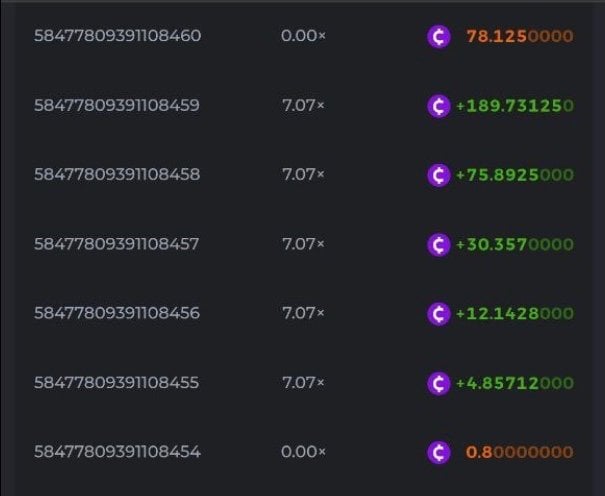This screenshot has width=605, height=496.
Task: Click the coin icon beside +12.1428000
Action: (437, 314)
